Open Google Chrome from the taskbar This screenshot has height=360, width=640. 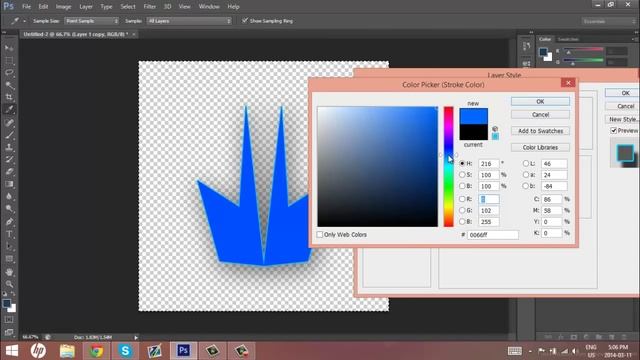[96, 351]
